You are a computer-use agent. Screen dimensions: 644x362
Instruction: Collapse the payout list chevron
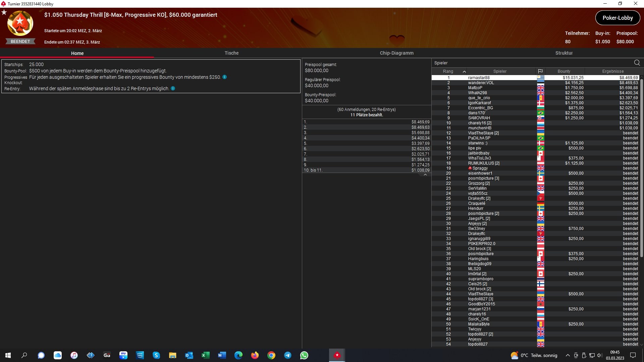tap(425, 175)
